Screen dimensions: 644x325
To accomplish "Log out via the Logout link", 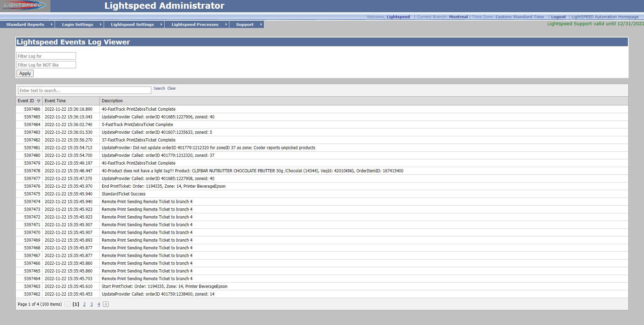I will 558,17.
